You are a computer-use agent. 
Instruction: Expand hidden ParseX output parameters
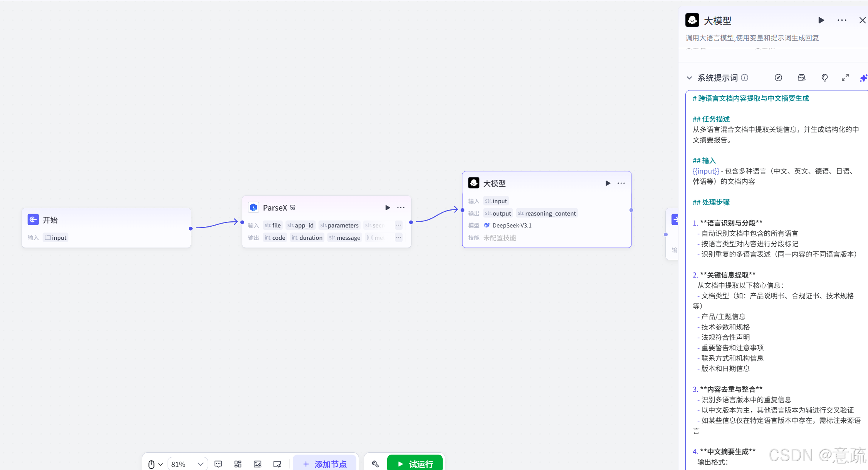[399, 238]
